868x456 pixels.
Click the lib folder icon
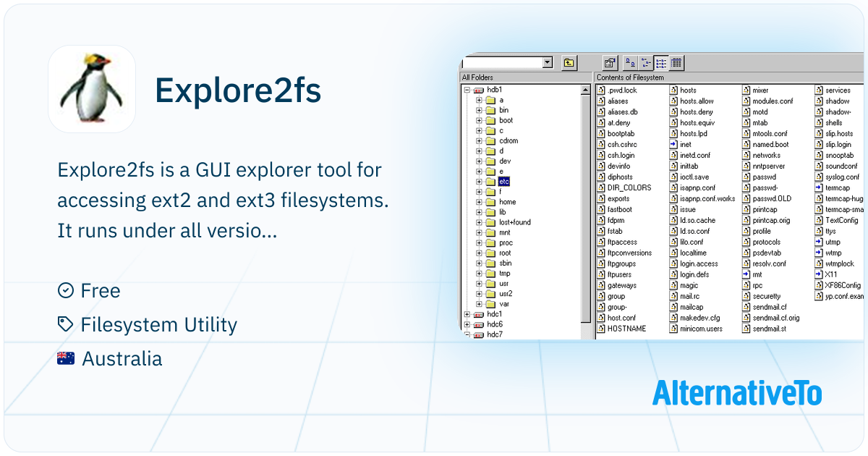(x=490, y=212)
